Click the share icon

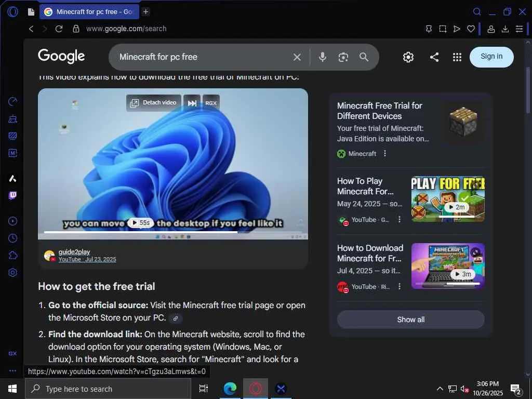(434, 57)
